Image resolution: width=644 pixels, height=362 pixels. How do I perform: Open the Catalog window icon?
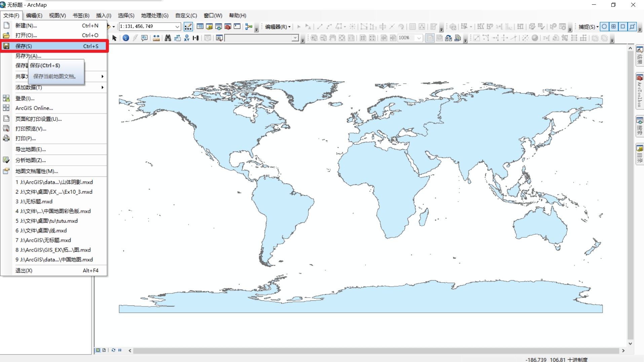(209, 27)
